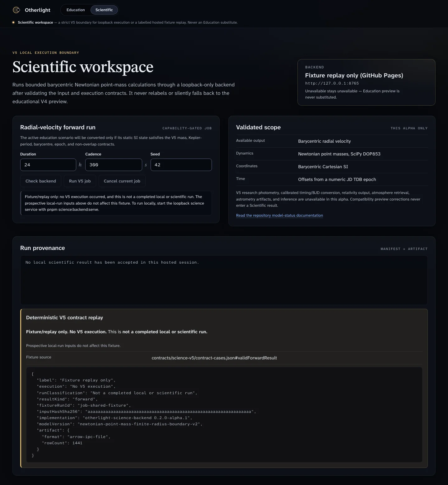
Task: Focus the Cadence input field
Action: 114,165
